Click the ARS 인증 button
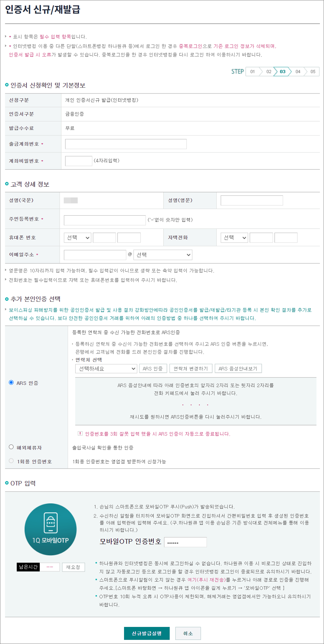 point(153,368)
